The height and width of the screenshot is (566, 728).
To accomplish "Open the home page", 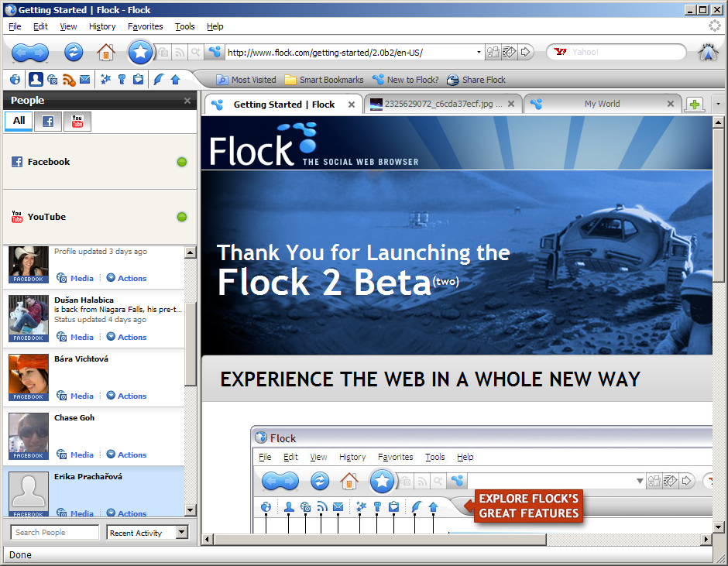I will (106, 52).
